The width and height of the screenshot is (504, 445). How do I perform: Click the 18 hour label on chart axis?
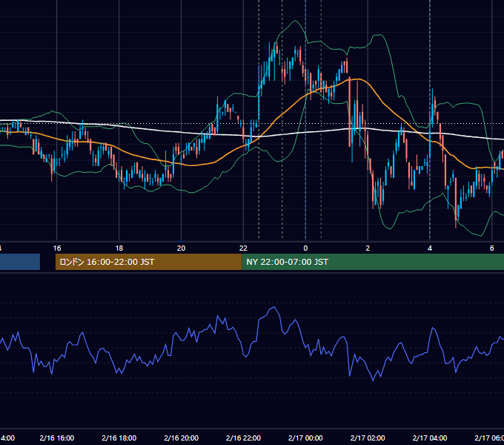tap(119, 248)
